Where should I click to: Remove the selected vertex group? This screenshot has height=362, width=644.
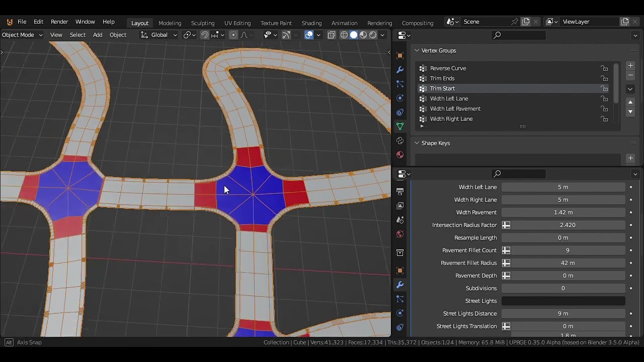[630, 75]
